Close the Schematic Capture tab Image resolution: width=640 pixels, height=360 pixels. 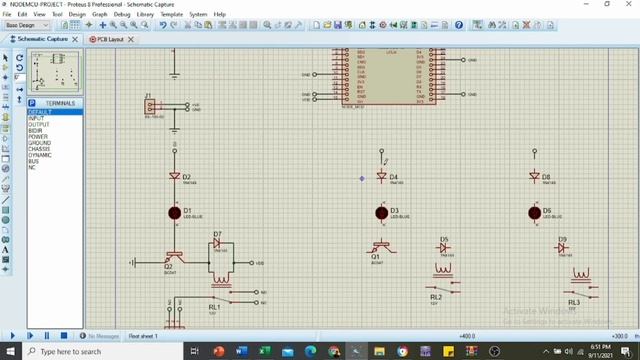[75, 39]
